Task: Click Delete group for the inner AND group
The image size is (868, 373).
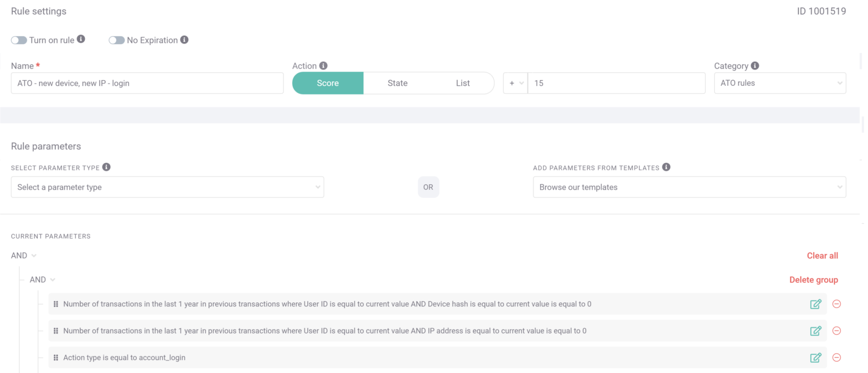Action: coord(813,279)
